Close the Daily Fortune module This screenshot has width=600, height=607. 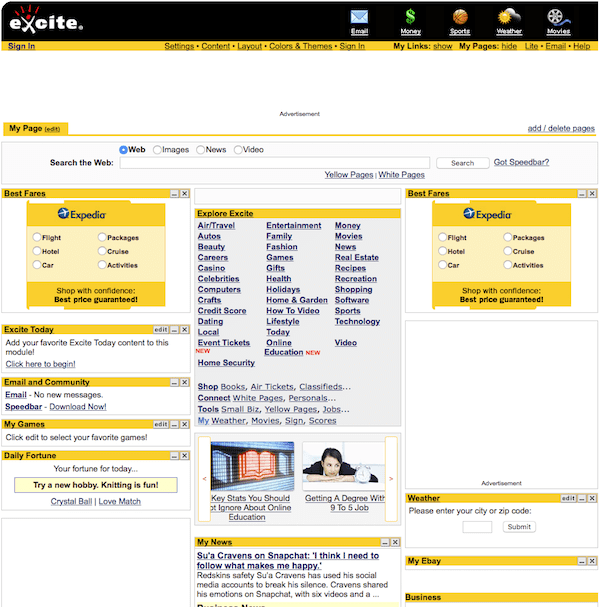tap(185, 456)
